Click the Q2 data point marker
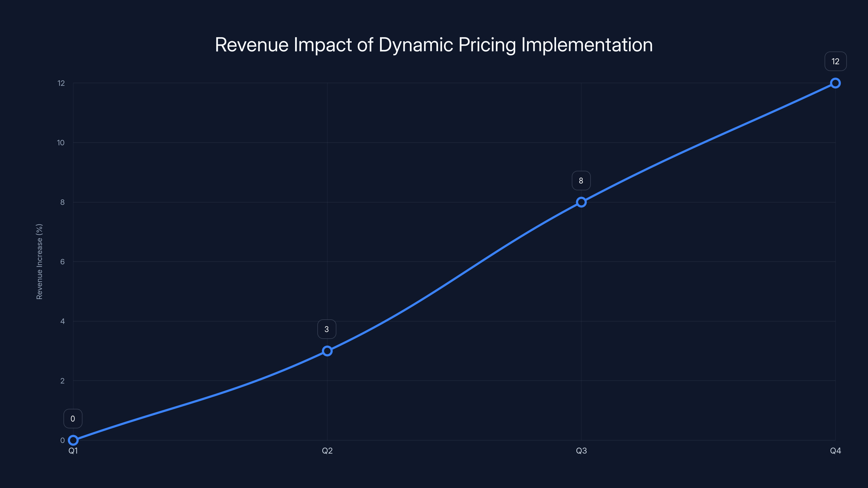This screenshot has width=868, height=488. [x=327, y=351]
